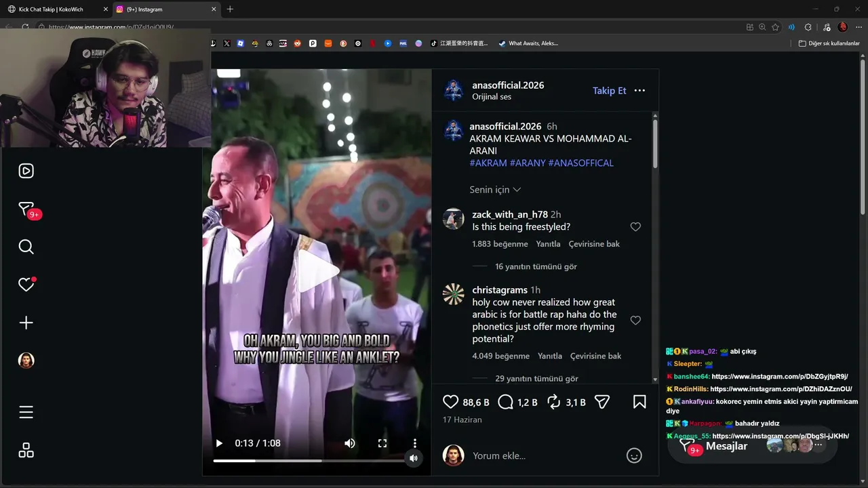868x488 pixels.
Task: Save the post with the bookmark icon
Action: click(639, 403)
